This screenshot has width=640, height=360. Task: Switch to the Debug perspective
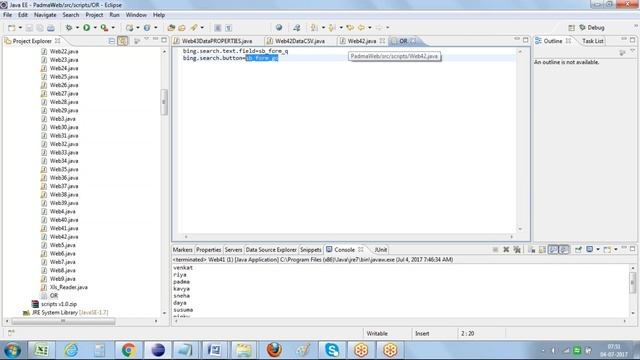pyautogui.click(x=591, y=28)
